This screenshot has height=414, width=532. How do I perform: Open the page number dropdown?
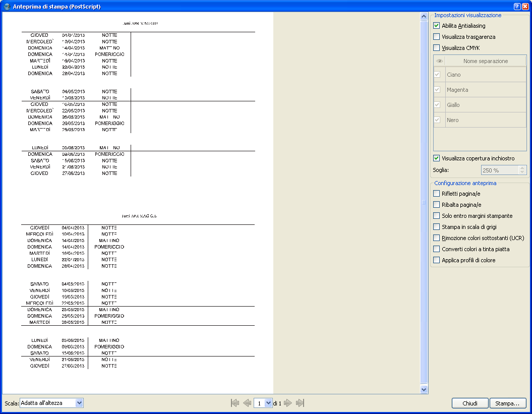coord(268,403)
